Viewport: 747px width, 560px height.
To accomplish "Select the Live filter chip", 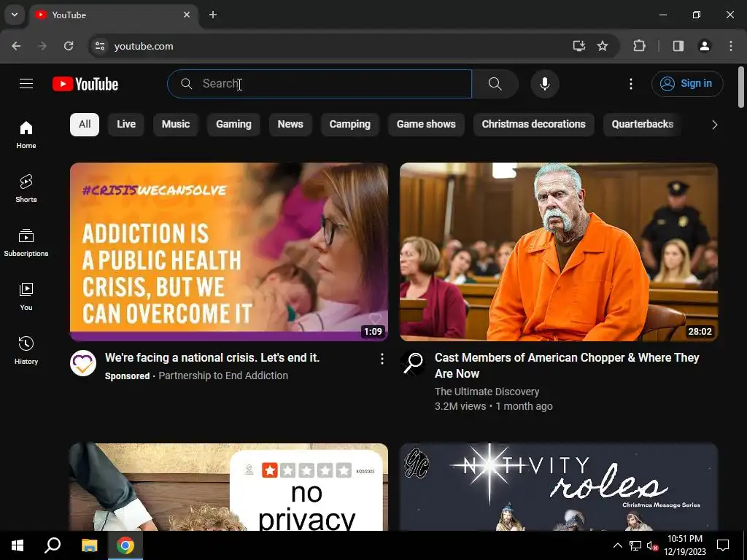I will [x=126, y=124].
